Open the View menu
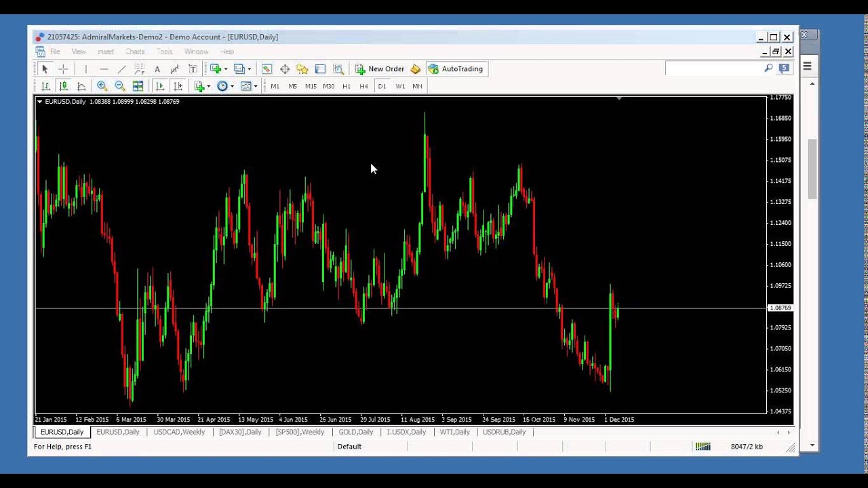Image resolution: width=868 pixels, height=488 pixels. pyautogui.click(x=79, y=52)
